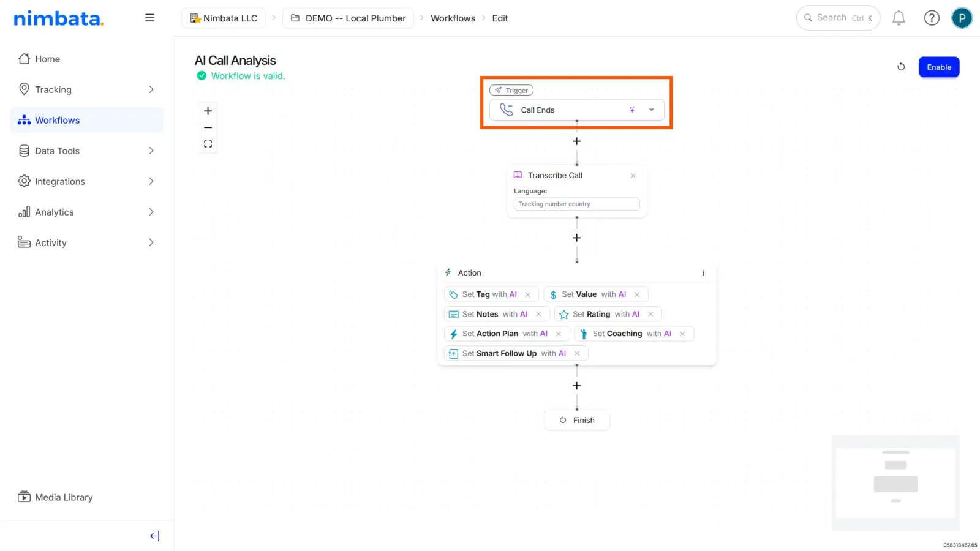Open the Nimbata LLC breadcrumb
Viewport: 980px width, 551px height.
point(224,18)
